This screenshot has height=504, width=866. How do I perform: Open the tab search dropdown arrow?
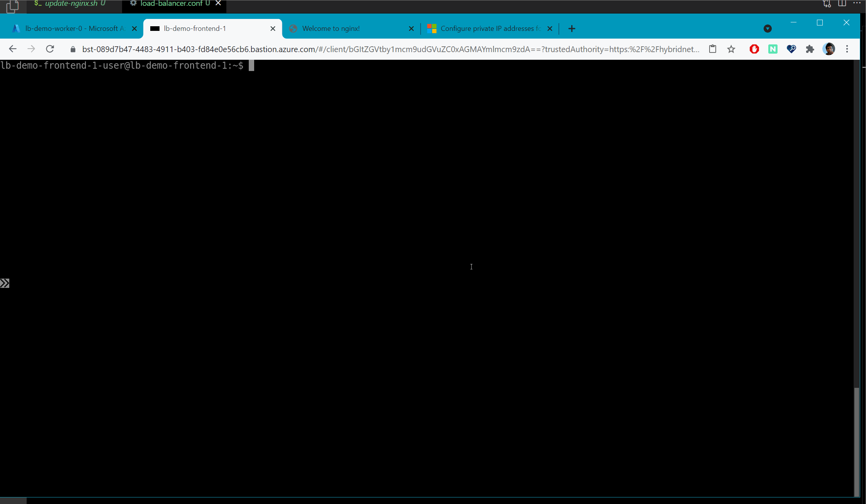tap(768, 29)
